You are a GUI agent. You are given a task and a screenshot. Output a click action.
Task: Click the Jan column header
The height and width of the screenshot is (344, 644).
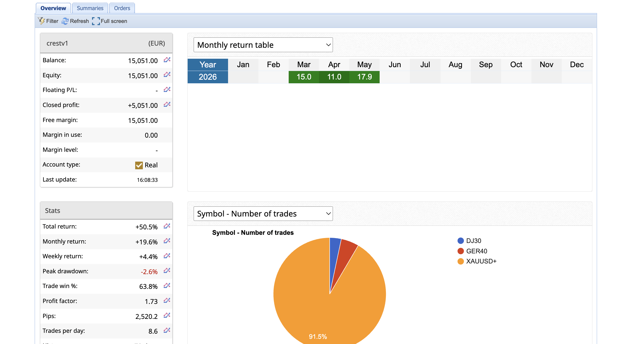[243, 65]
